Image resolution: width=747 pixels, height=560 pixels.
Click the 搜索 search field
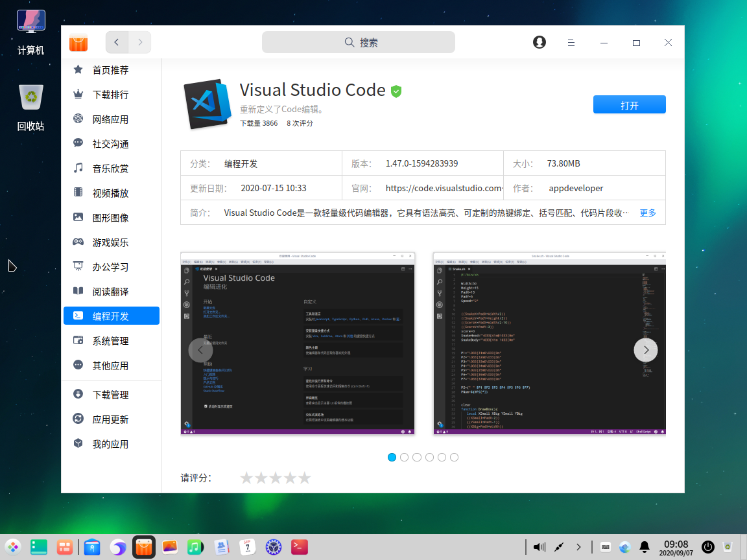pyautogui.click(x=358, y=42)
